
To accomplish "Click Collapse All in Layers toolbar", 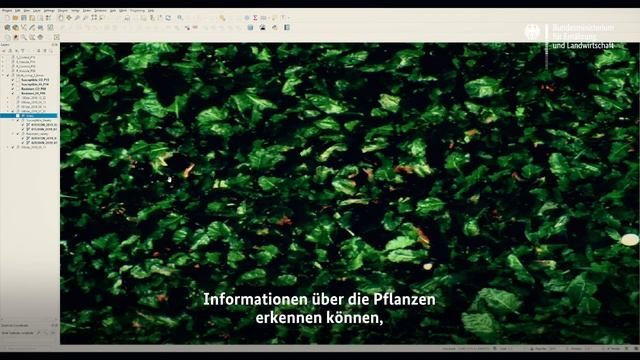I will 46,51.
